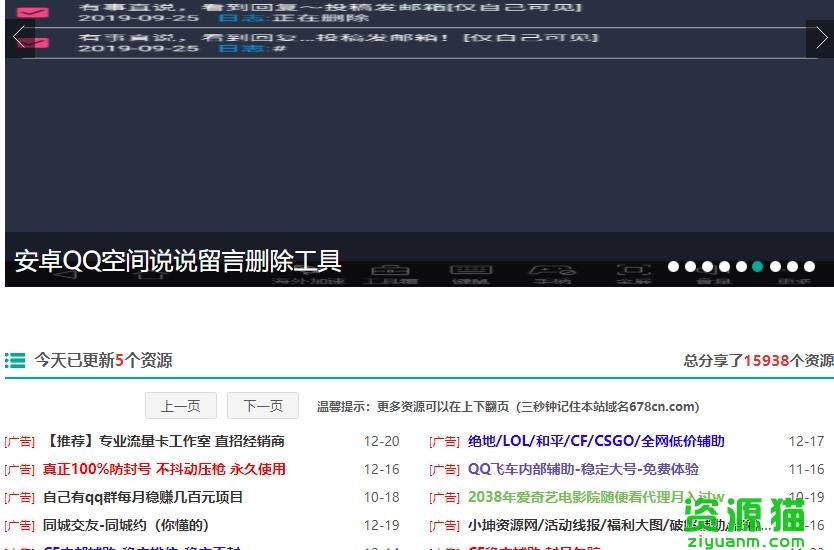Open 绝地/LOL/和平/CF/CSGO/全网低价辅助 link
The height and width of the screenshot is (550, 834).
[x=596, y=441]
